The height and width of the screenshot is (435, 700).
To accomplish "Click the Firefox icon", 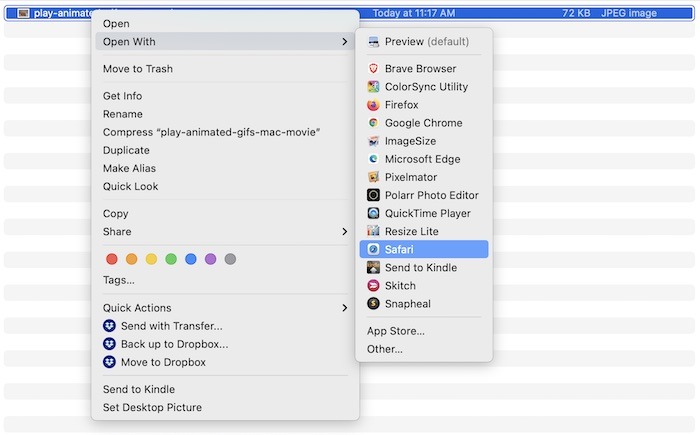I will click(373, 105).
